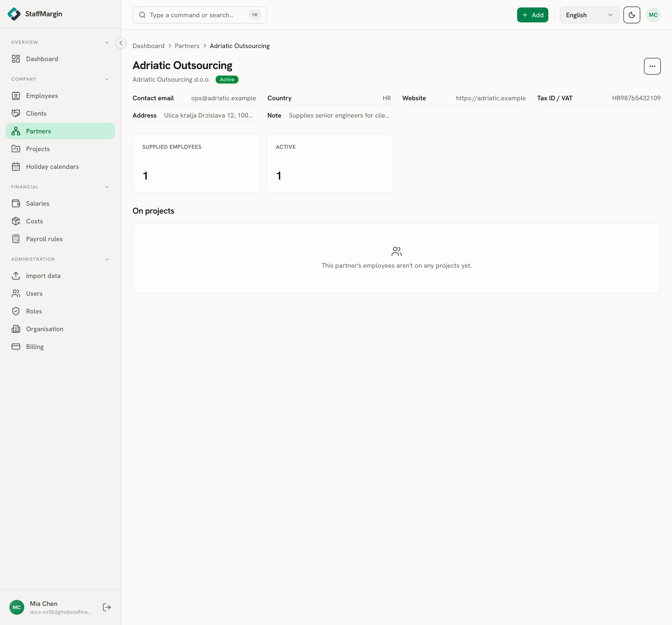672x625 pixels.
Task: Click the log out icon beside Mia Chen
Action: click(x=107, y=608)
